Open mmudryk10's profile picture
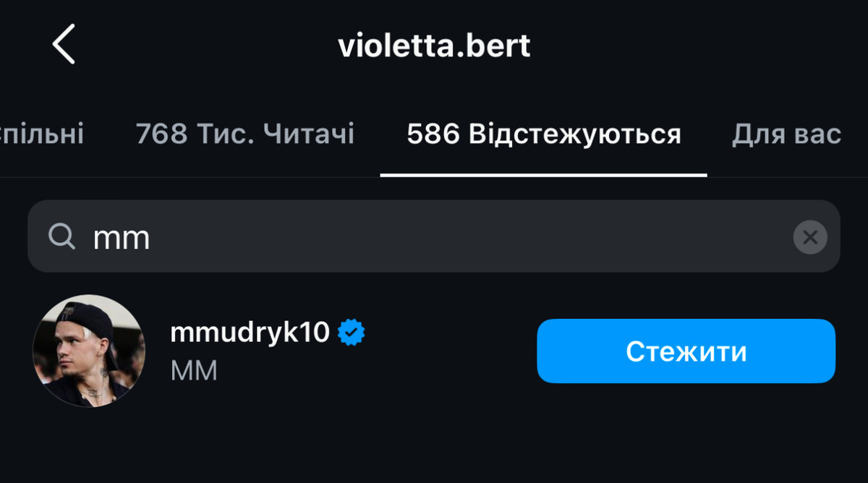 pyautogui.click(x=89, y=351)
